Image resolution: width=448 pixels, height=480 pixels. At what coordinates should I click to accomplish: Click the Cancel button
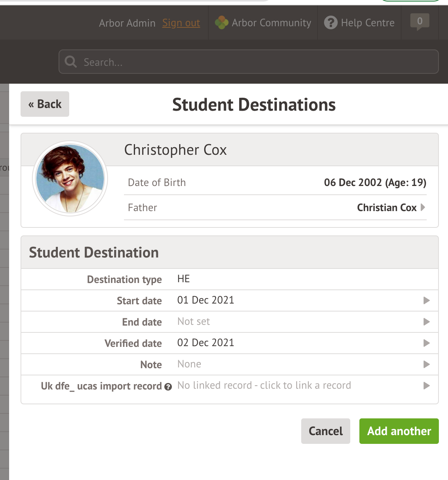click(326, 431)
